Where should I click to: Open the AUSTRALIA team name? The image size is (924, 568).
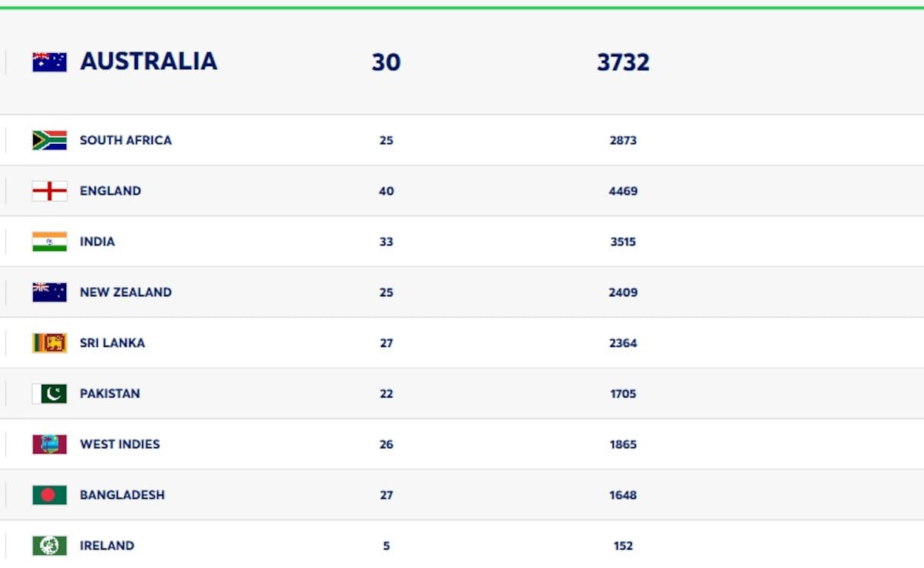[149, 62]
